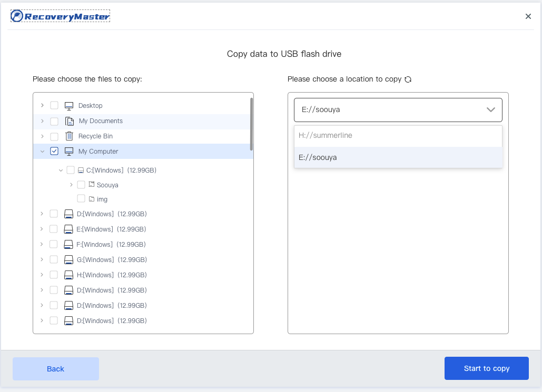Expand the Soouya folder
The width and height of the screenshot is (542, 392).
(71, 185)
